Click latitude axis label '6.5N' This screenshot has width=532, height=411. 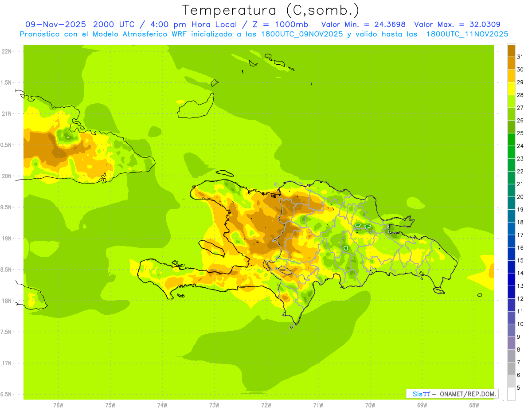(x=7, y=395)
